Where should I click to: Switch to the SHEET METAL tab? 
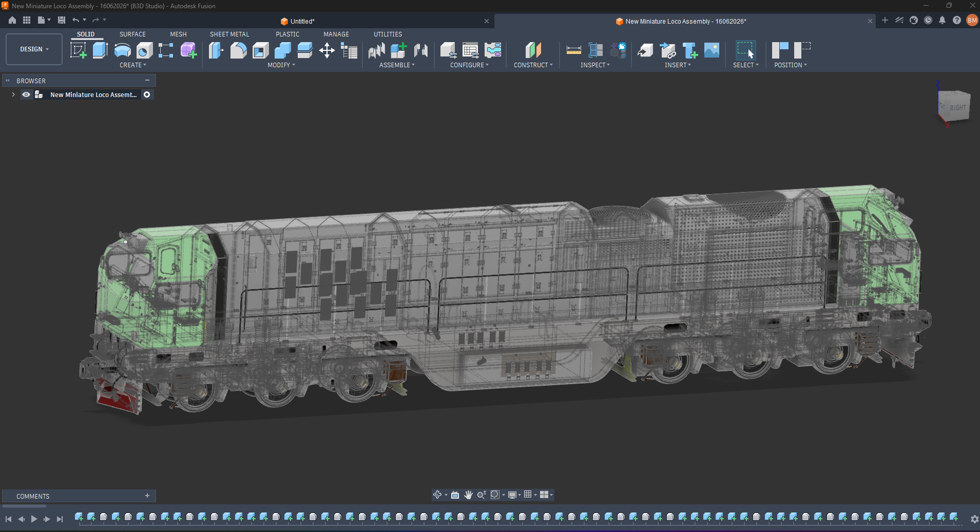[x=229, y=34]
